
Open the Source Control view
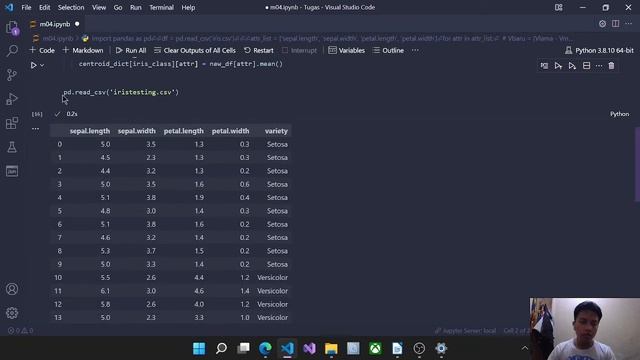coord(12,75)
